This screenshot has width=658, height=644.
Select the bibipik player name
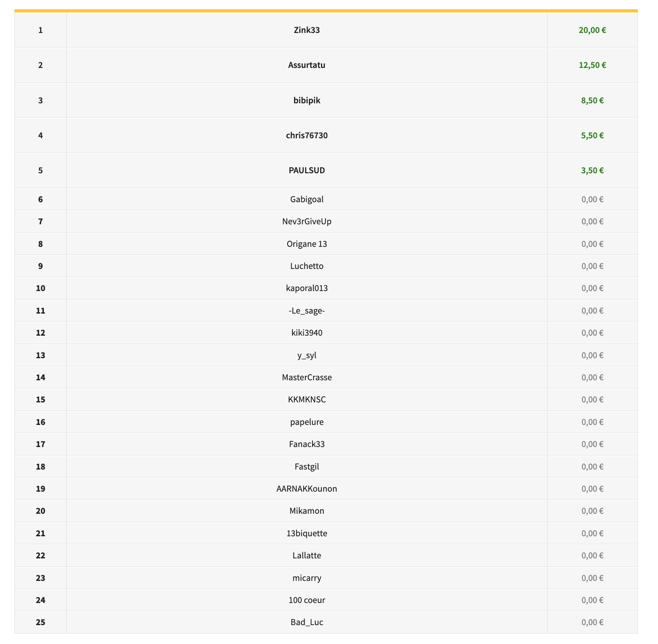coord(307,100)
